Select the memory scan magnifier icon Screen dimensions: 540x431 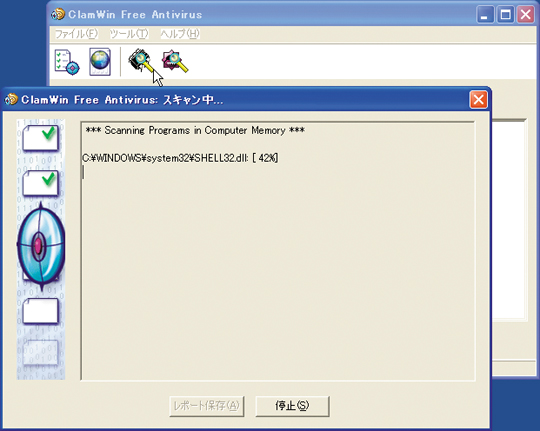pos(140,61)
